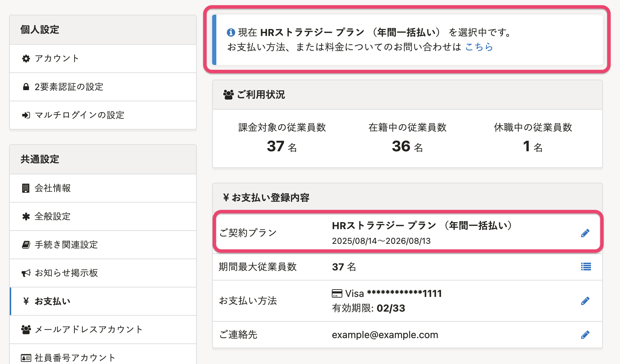Image resolution: width=620 pixels, height=364 pixels.
Task: Click the example@example.com contact address
Action: pos(385,335)
